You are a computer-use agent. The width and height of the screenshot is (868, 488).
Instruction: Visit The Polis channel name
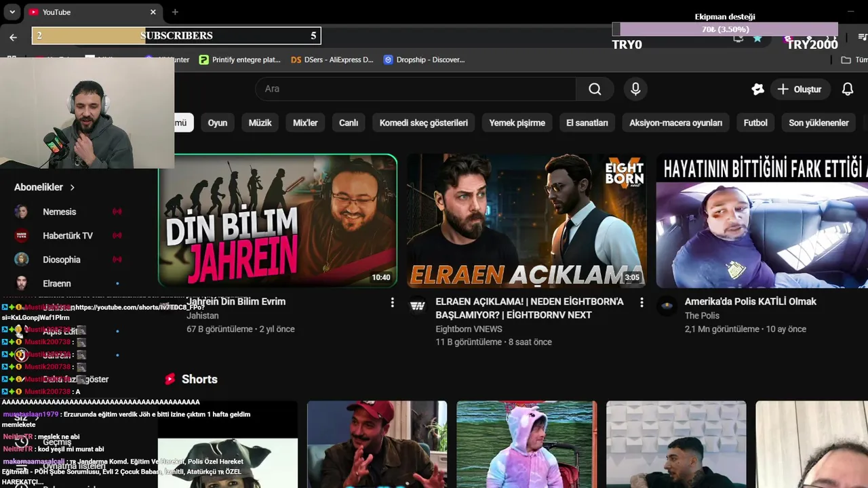pos(702,316)
